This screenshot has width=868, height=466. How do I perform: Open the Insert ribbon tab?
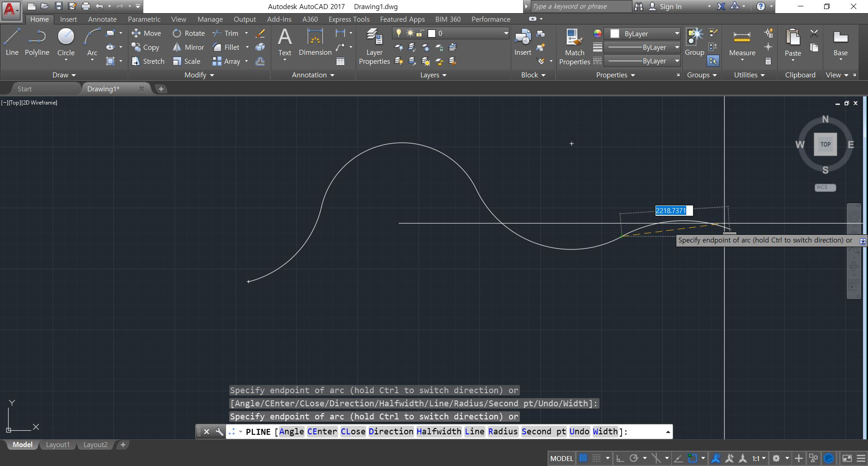68,19
